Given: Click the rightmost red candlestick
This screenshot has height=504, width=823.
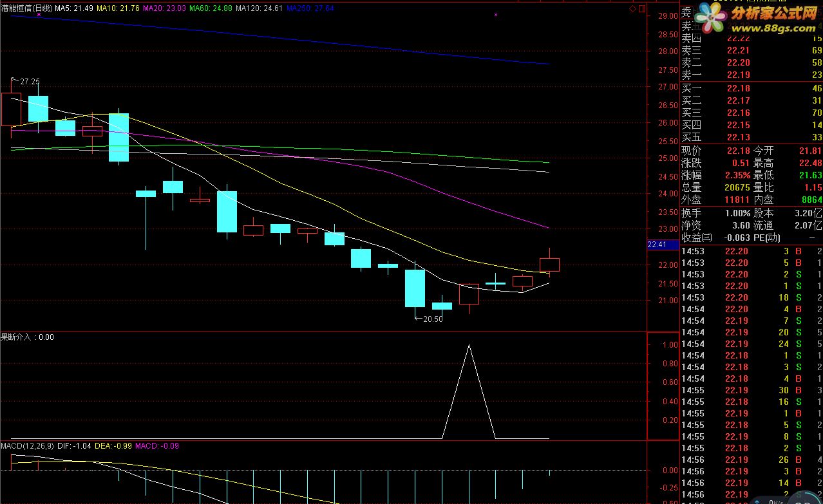Looking at the screenshot, I should [549, 265].
